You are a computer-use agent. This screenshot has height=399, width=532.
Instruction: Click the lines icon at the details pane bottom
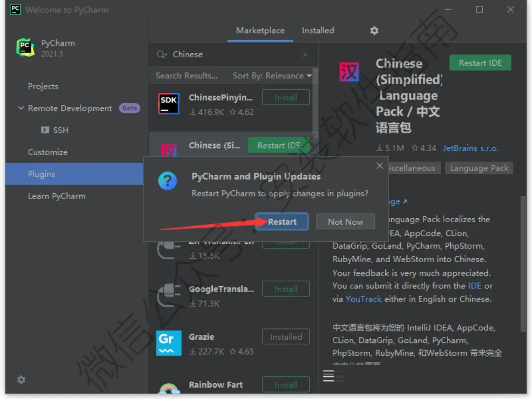(x=328, y=375)
